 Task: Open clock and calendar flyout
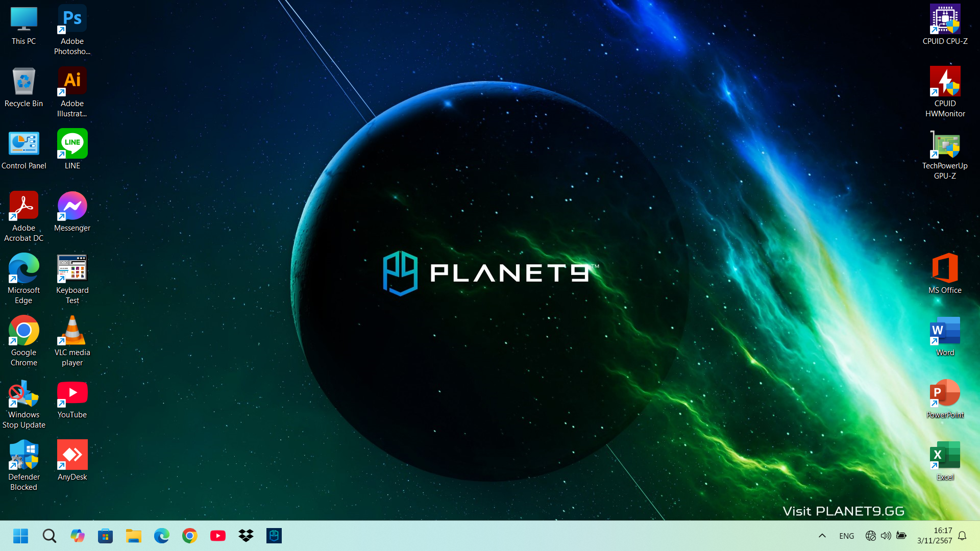point(935,536)
